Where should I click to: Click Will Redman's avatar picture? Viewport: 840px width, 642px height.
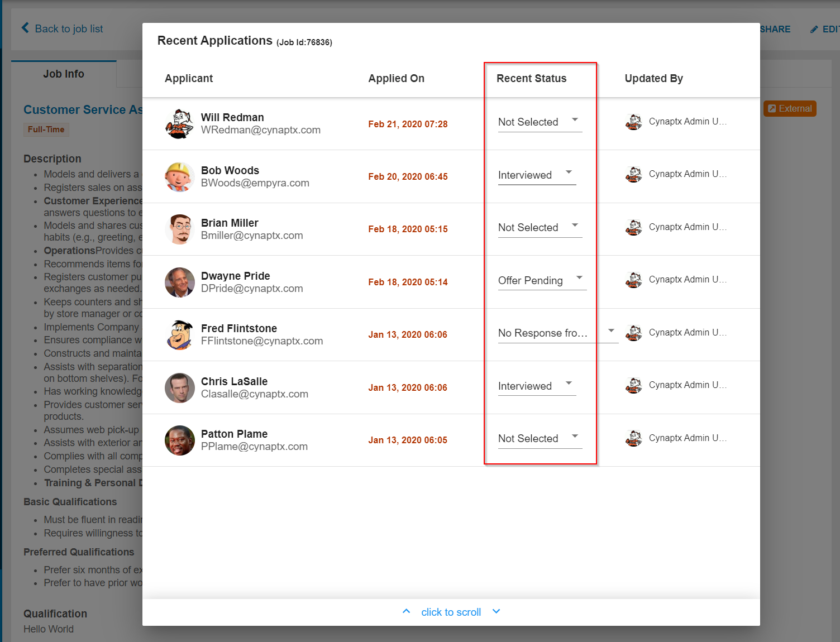179,124
